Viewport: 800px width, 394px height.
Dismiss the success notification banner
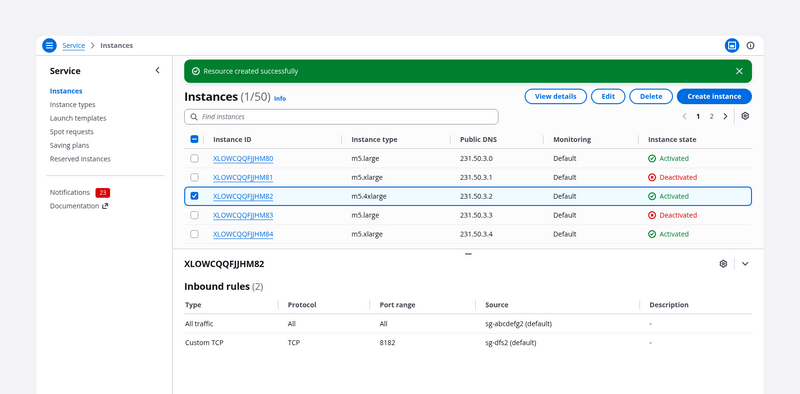pyautogui.click(x=739, y=71)
